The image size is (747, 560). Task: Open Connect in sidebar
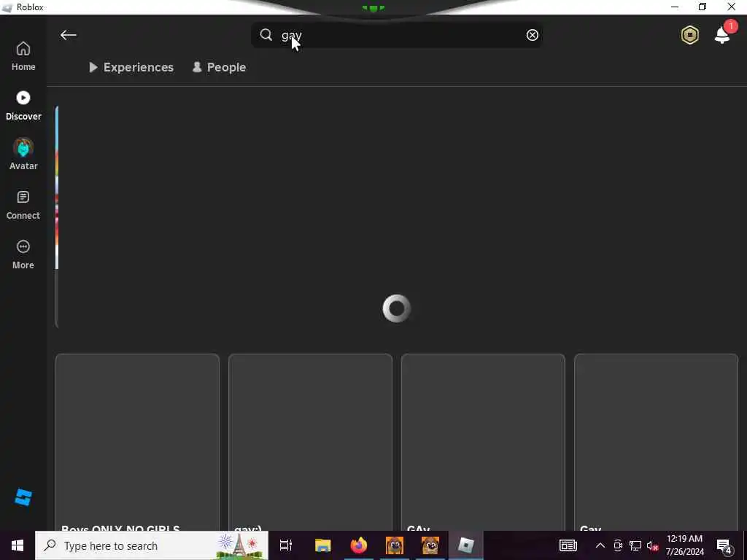(23, 205)
